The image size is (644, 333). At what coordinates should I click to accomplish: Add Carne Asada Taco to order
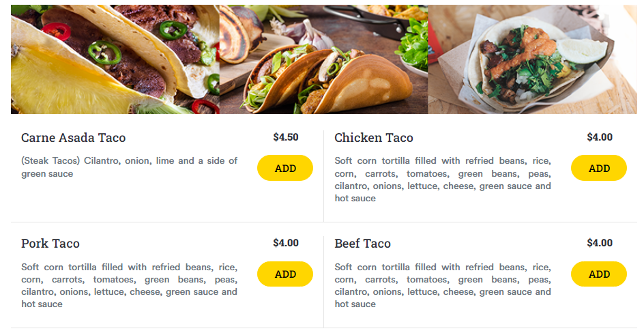tap(284, 168)
